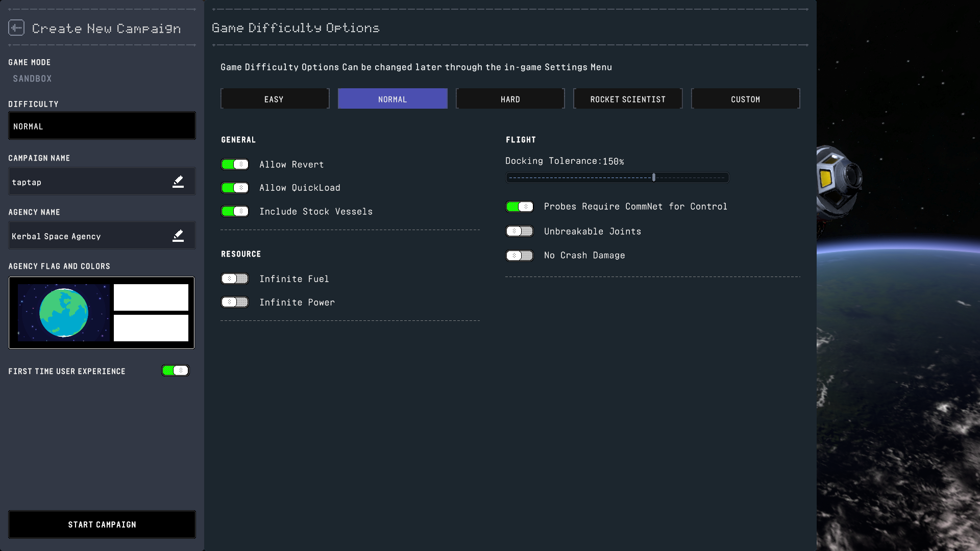Click the Docking Tolerance slider handle
The height and width of the screenshot is (551, 980).
[654, 178]
